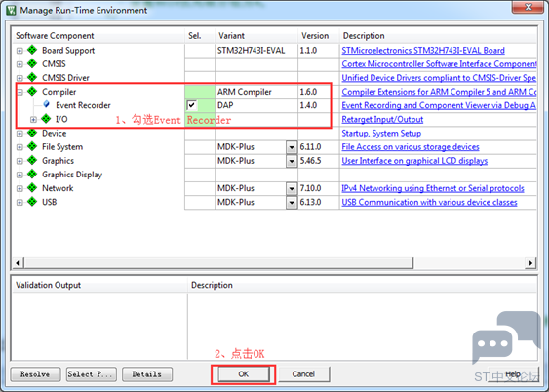Screen dimensions: 549x392
Task: Expand the I/O subnode
Action: 33,120
